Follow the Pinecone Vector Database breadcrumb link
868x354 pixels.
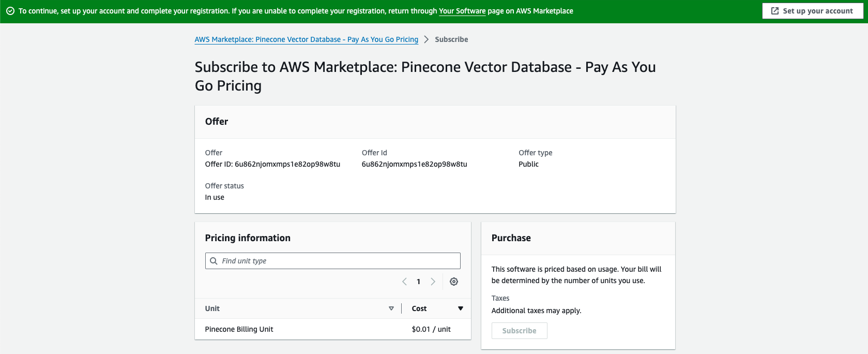coord(306,39)
